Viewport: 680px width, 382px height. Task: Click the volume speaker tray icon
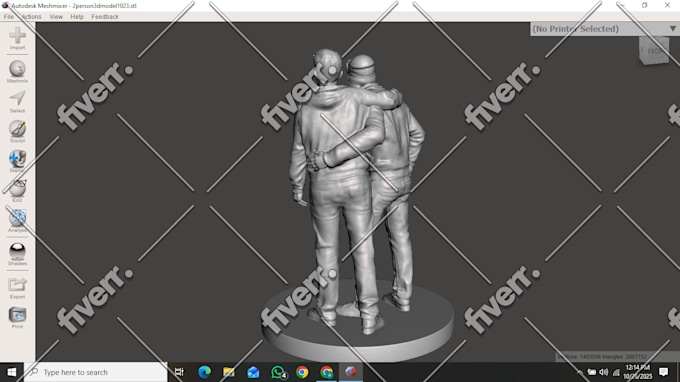[x=604, y=372]
